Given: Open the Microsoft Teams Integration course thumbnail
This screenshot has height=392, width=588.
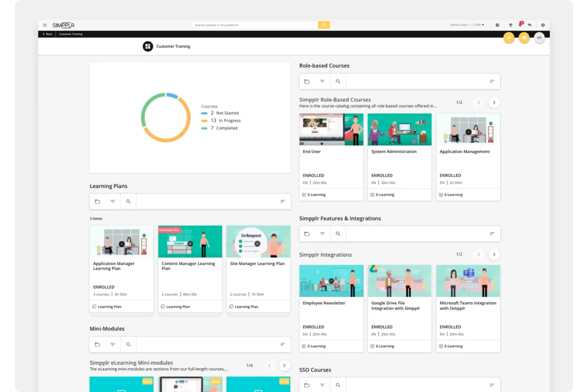Looking at the screenshot, I should click(x=468, y=281).
